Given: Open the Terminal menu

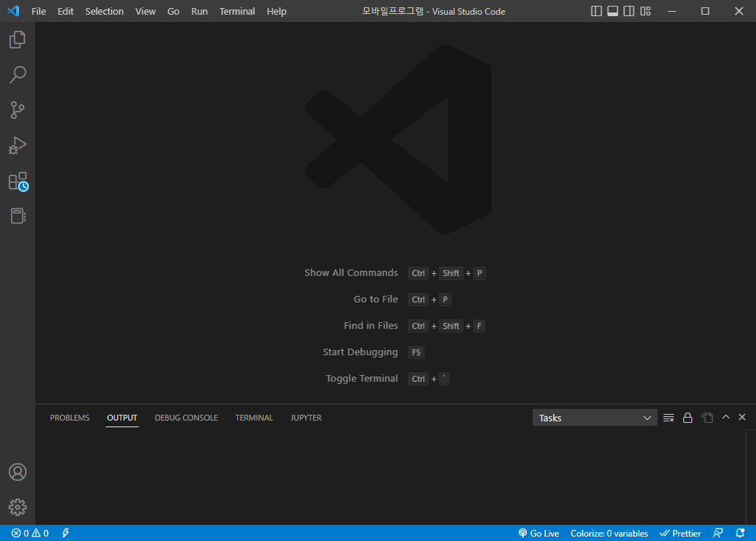Looking at the screenshot, I should click(237, 11).
